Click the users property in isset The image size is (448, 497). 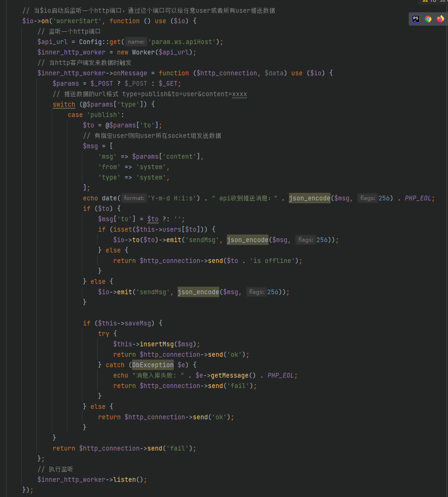tap(172, 229)
